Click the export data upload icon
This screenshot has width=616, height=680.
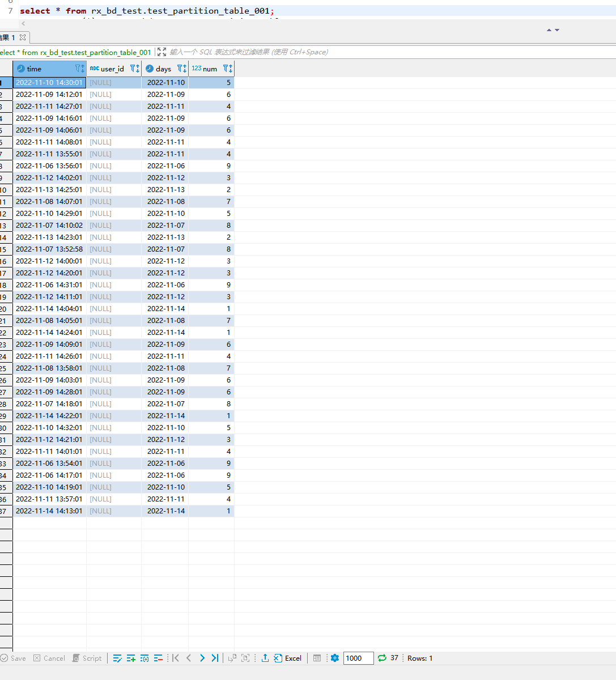pos(265,658)
